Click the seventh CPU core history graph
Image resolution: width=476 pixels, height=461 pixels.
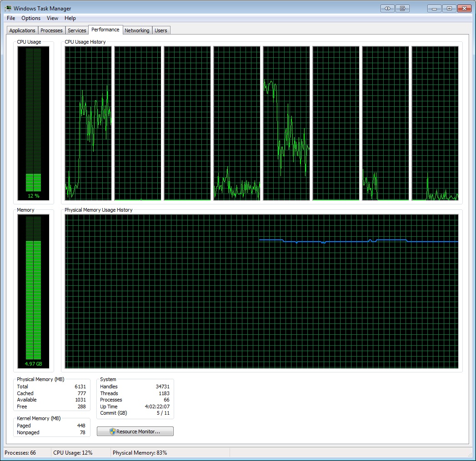click(386, 123)
